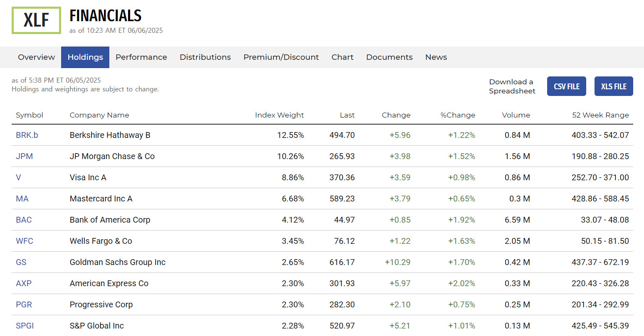Follow the BAC ticker link
Image resolution: width=644 pixels, height=336 pixels.
coord(24,220)
